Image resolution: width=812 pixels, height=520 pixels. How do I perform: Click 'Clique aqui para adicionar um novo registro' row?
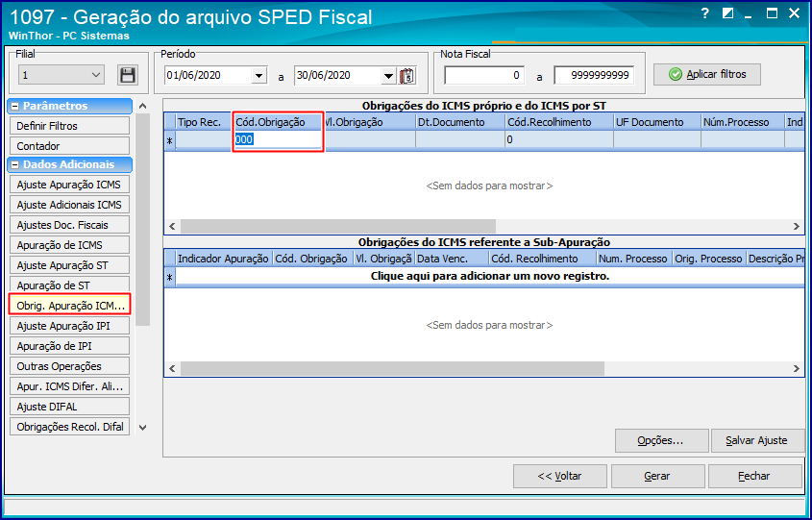point(490,277)
